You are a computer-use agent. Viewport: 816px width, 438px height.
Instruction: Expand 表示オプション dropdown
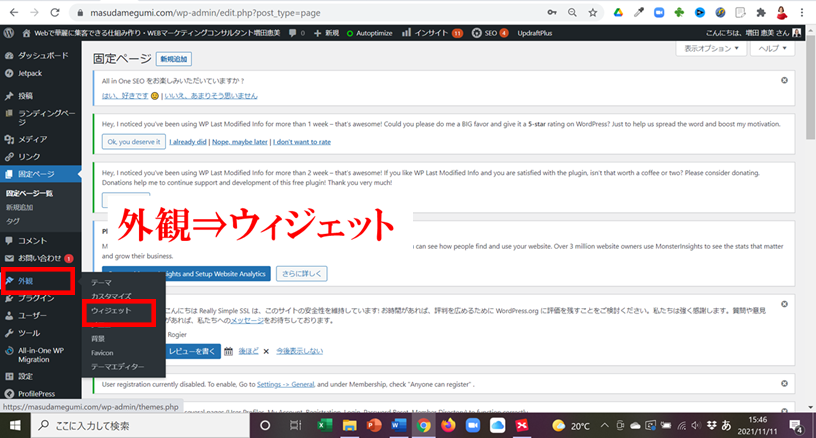pos(711,48)
